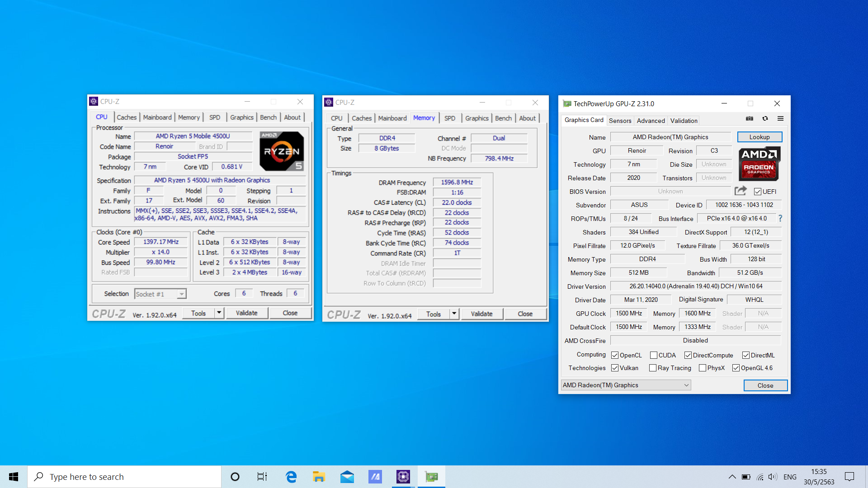Click the blue slash app taskbar icon

point(375,477)
